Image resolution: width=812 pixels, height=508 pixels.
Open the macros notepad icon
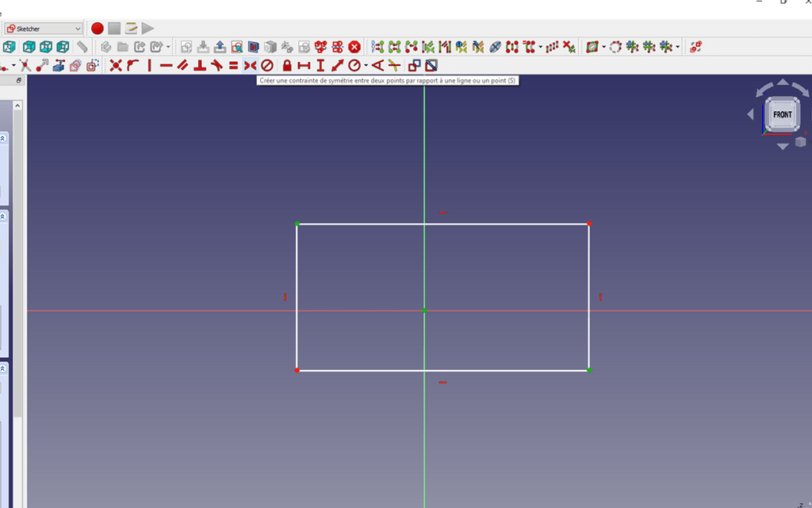click(x=131, y=29)
